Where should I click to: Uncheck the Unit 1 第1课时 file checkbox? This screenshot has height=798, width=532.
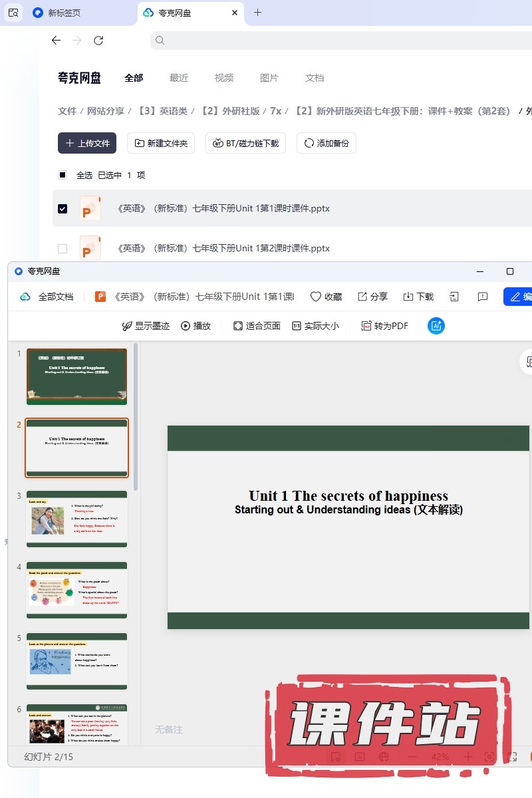pyautogui.click(x=63, y=208)
